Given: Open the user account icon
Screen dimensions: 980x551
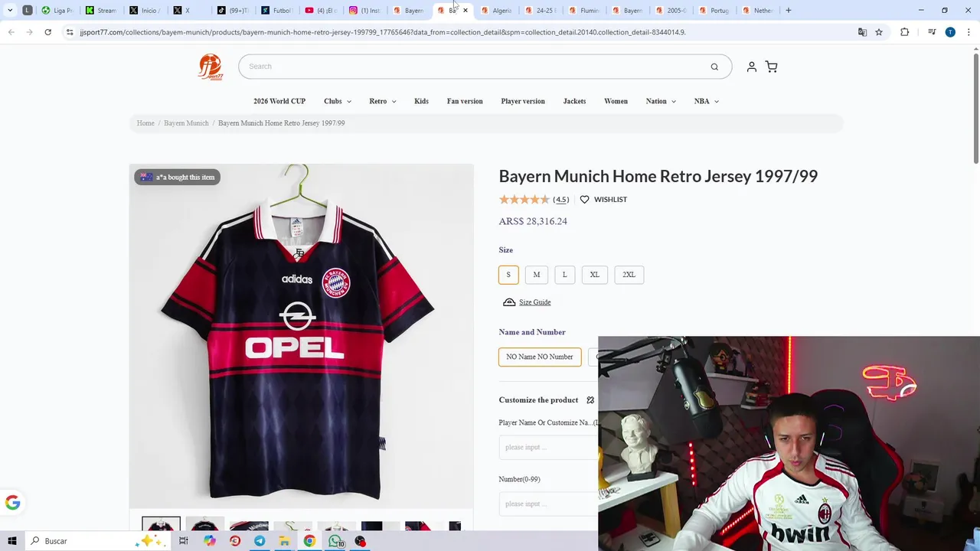Looking at the screenshot, I should click(x=751, y=67).
